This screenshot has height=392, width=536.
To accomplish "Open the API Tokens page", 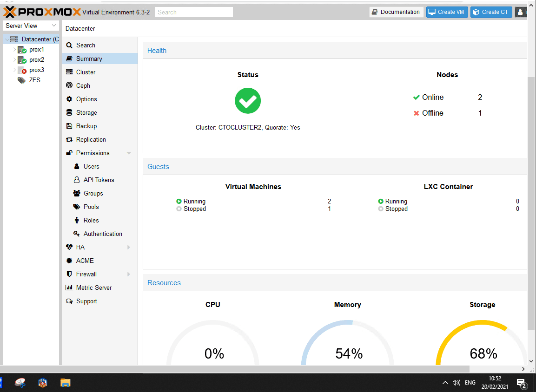I will (100, 180).
